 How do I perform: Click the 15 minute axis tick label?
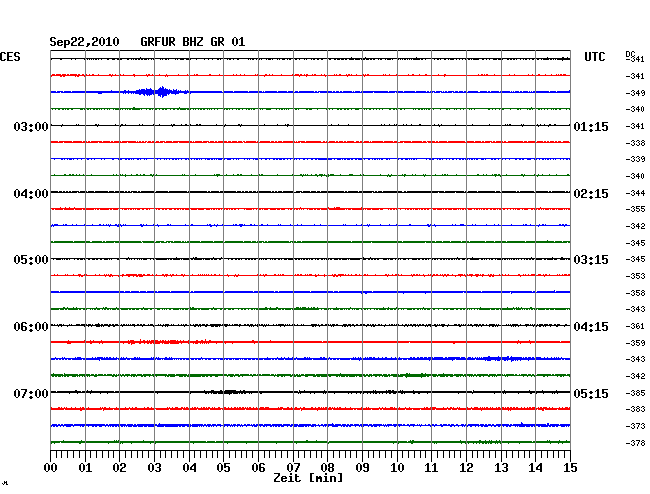pos(570,468)
